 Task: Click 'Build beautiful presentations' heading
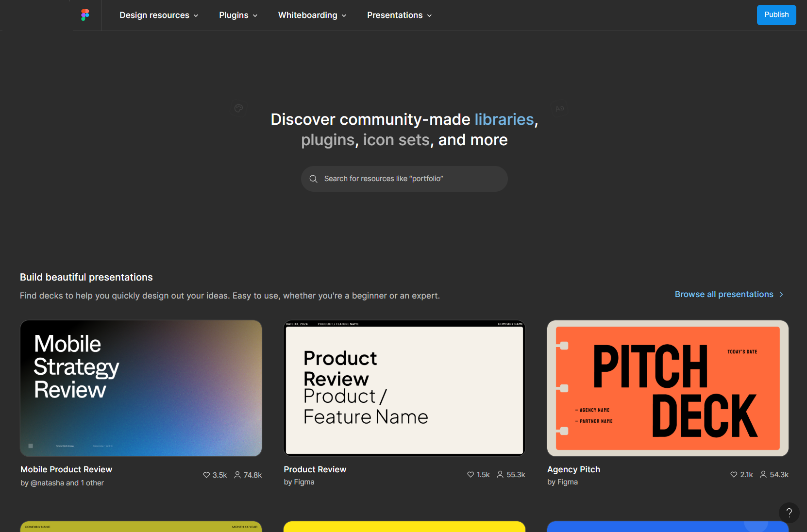click(x=86, y=277)
